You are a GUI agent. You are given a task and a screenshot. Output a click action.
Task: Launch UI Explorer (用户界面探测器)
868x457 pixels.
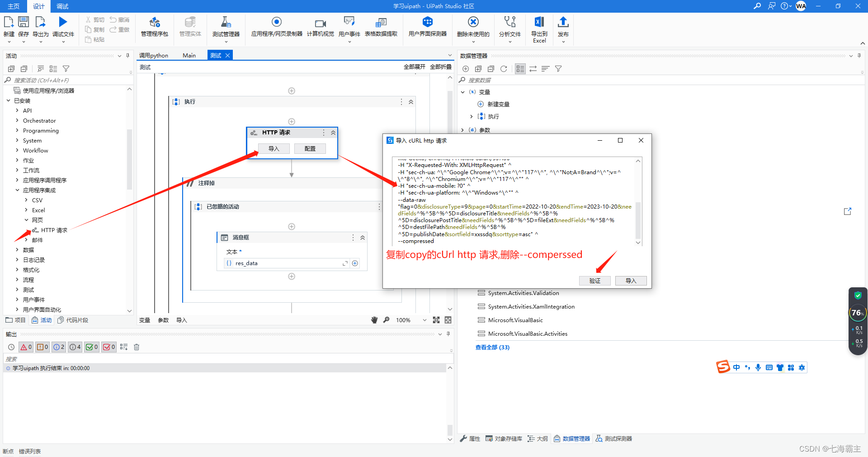point(428,22)
